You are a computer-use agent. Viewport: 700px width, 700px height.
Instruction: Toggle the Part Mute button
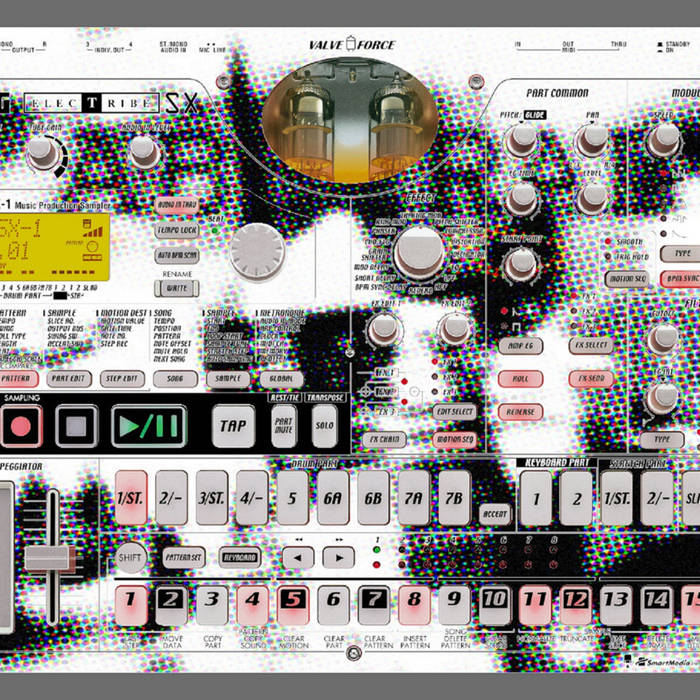(x=284, y=425)
